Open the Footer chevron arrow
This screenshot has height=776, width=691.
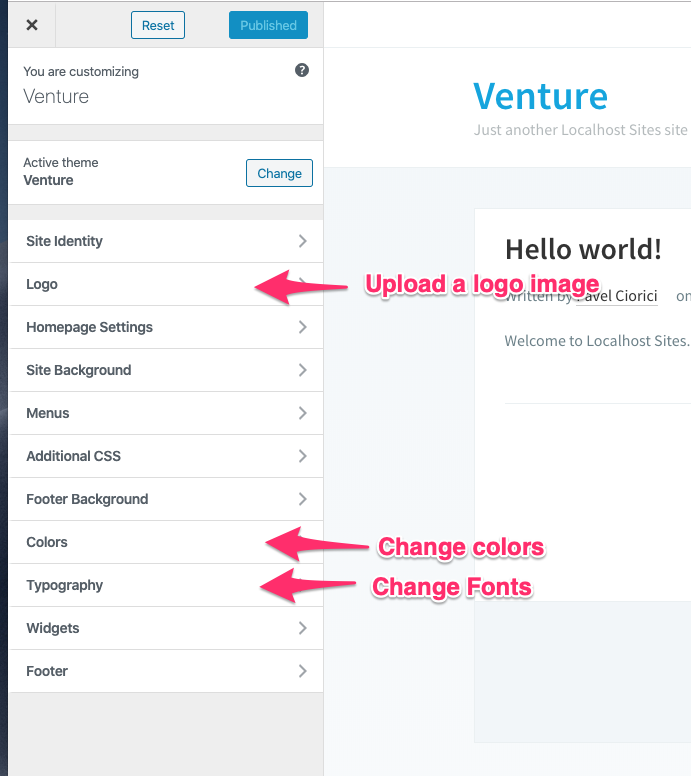click(x=302, y=671)
